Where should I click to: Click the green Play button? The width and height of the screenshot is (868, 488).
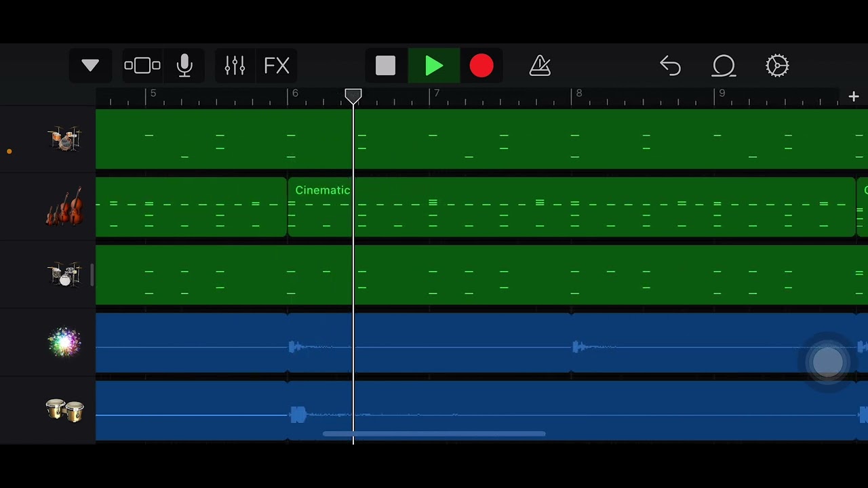434,66
